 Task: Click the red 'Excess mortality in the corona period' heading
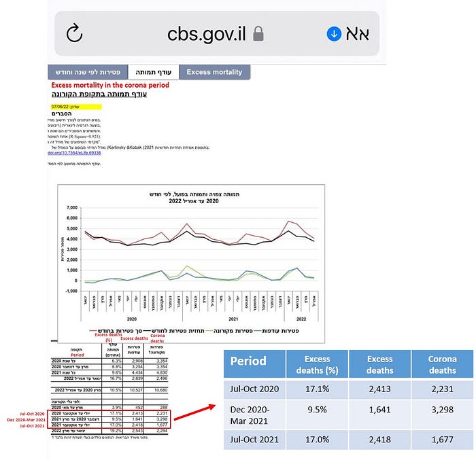110,85
